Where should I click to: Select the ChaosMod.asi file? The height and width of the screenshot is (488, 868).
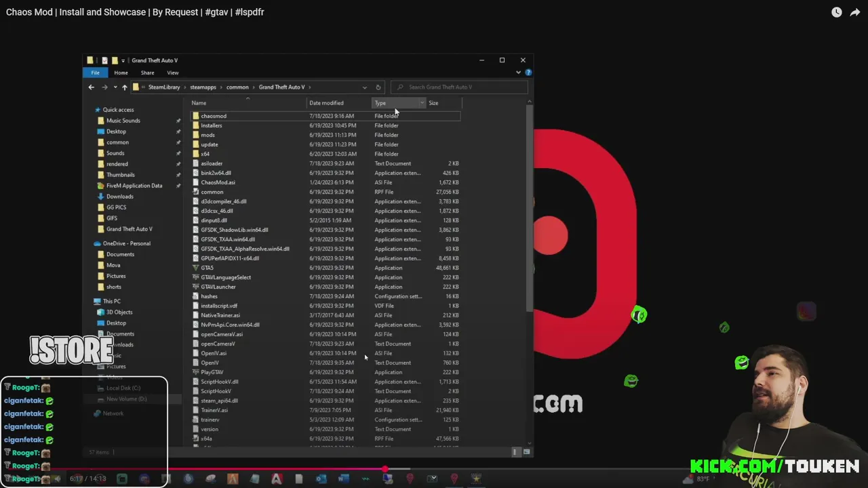pyautogui.click(x=218, y=182)
